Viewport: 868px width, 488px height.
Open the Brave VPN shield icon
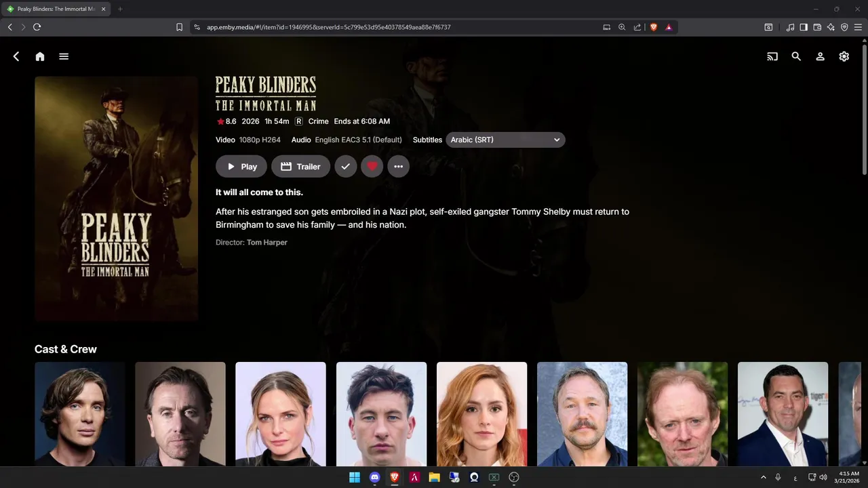(x=844, y=27)
